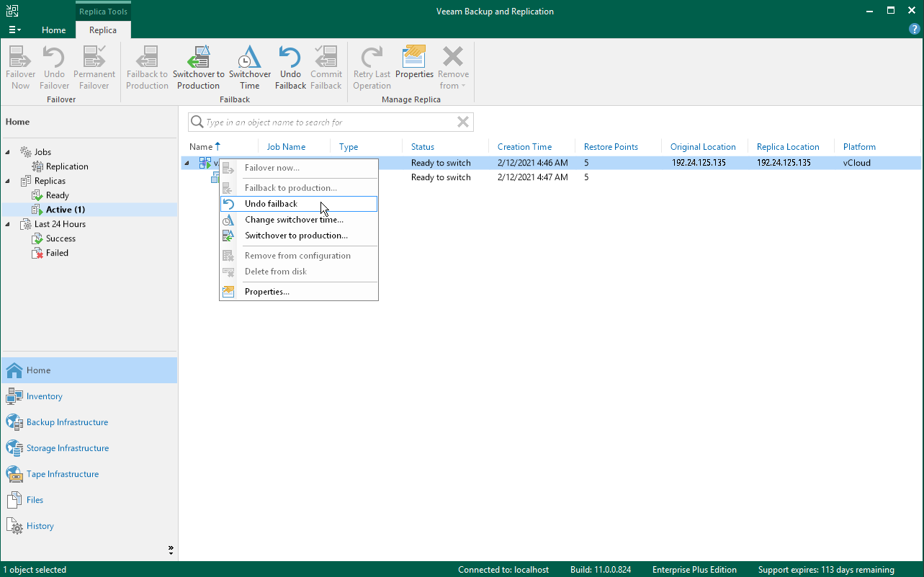Click the search magnifier icon
924x577 pixels.
tap(196, 122)
